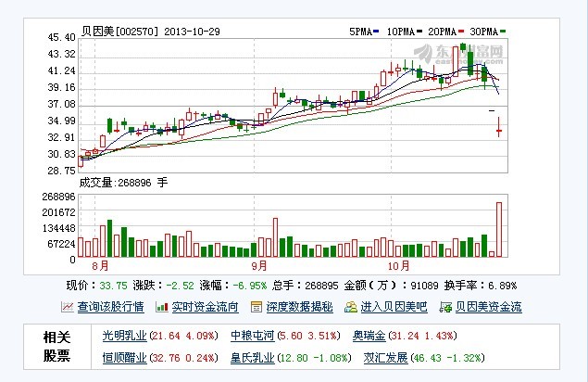Click the 10PMA black legend swatch
The width and height of the screenshot is (588, 382).
pyautogui.click(x=419, y=32)
